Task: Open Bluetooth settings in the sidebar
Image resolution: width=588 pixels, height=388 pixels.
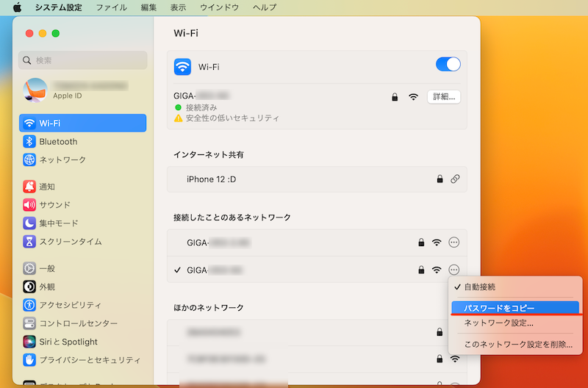Action: (x=58, y=142)
